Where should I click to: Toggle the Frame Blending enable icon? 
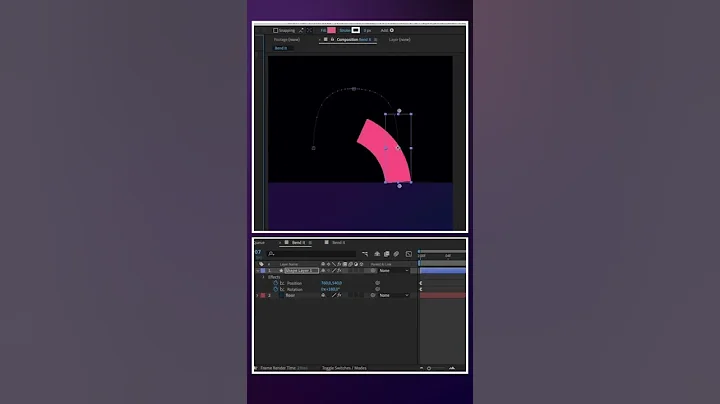(387, 253)
